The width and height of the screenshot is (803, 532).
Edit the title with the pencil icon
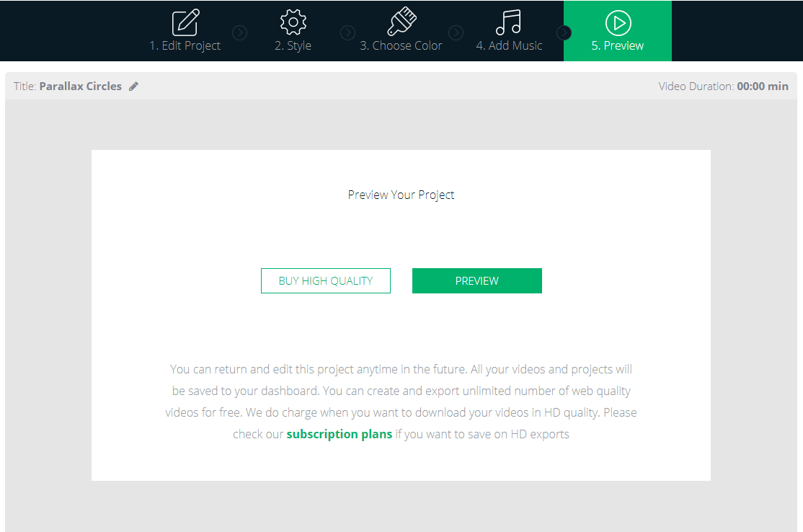133,86
